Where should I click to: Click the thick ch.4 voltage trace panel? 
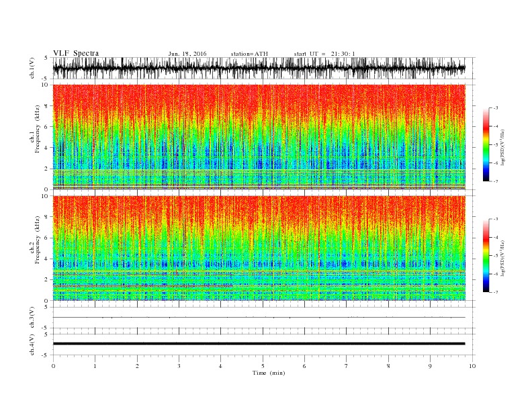point(263,345)
